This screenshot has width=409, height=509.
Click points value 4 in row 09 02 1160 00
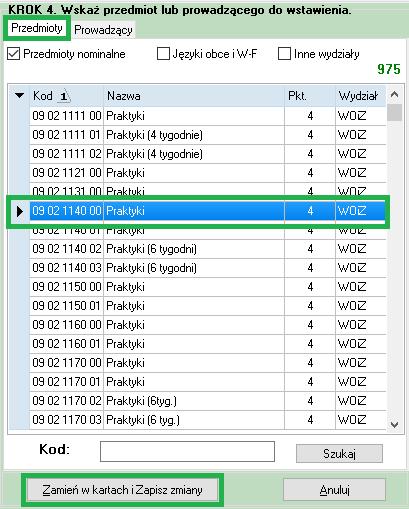pos(310,325)
